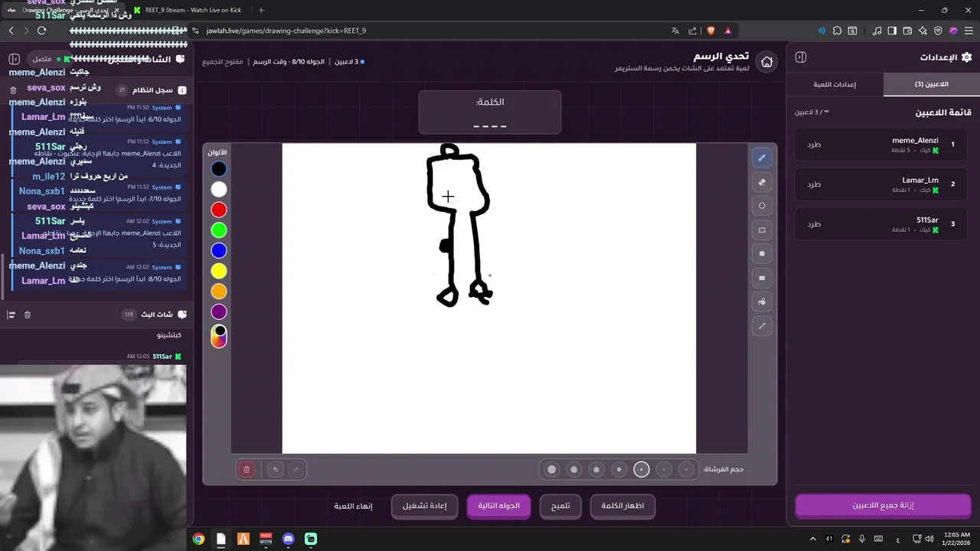Click the stream chat filter icon
Image resolution: width=980 pixels, height=551 pixels.
pyautogui.click(x=11, y=315)
